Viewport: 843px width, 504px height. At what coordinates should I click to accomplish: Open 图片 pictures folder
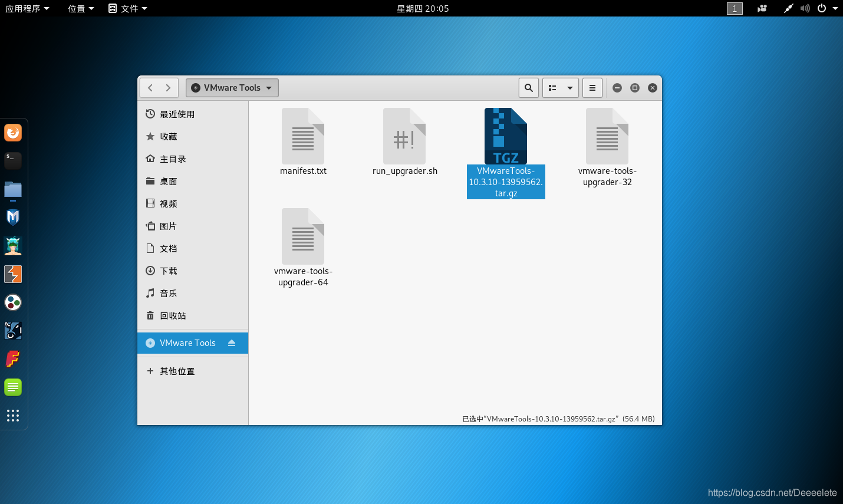193,226
